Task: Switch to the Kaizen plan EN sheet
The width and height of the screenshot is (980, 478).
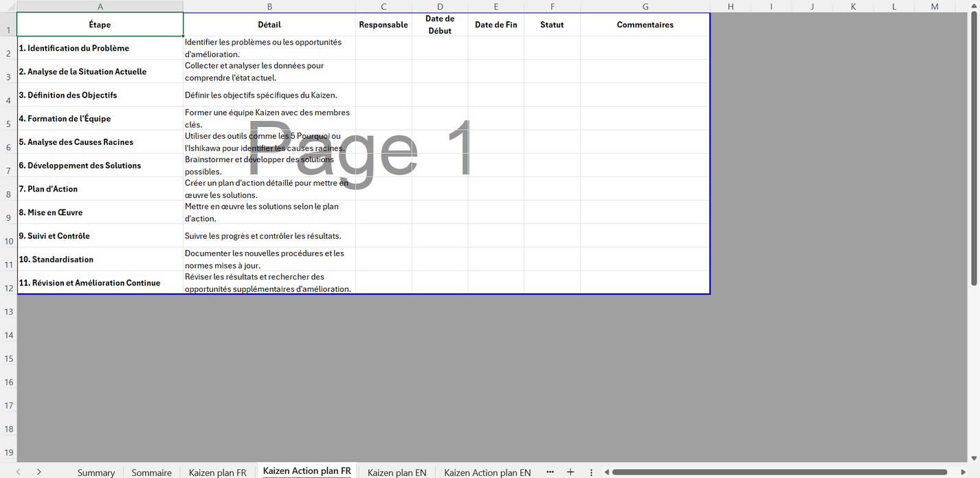Action: click(397, 473)
